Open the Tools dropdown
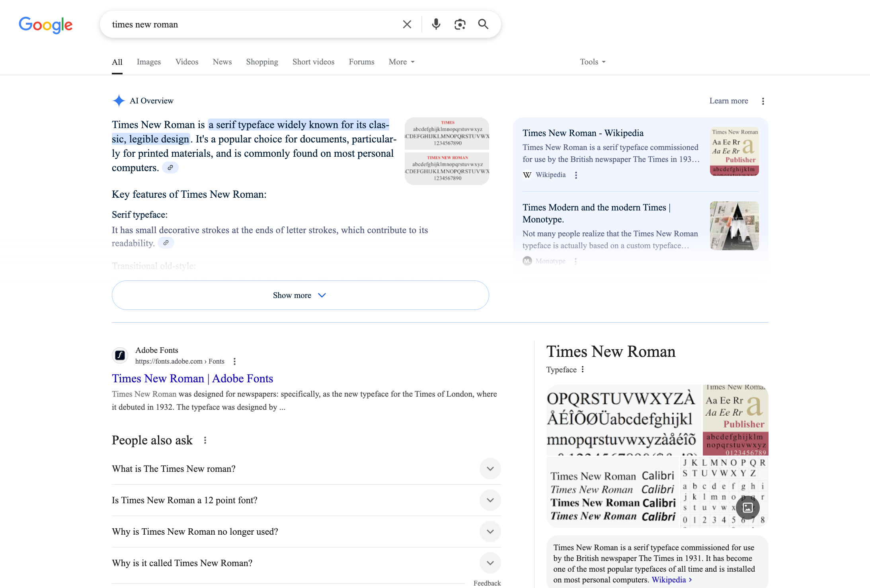870x588 pixels. click(593, 62)
